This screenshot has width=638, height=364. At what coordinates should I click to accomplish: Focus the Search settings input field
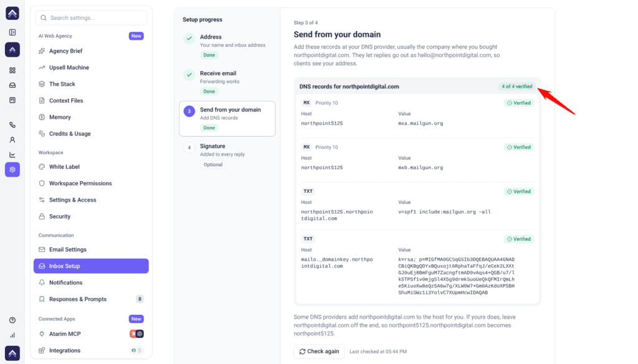[91, 18]
